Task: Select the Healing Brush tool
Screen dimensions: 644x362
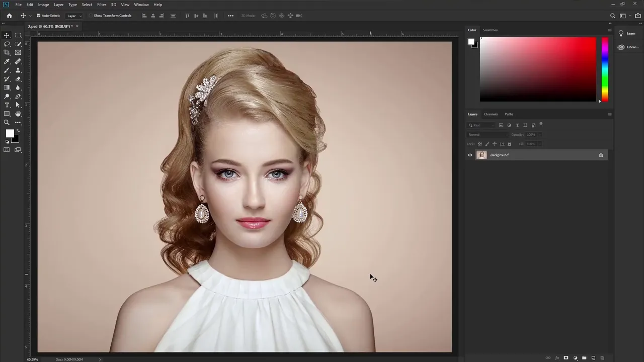Action: 18,61
